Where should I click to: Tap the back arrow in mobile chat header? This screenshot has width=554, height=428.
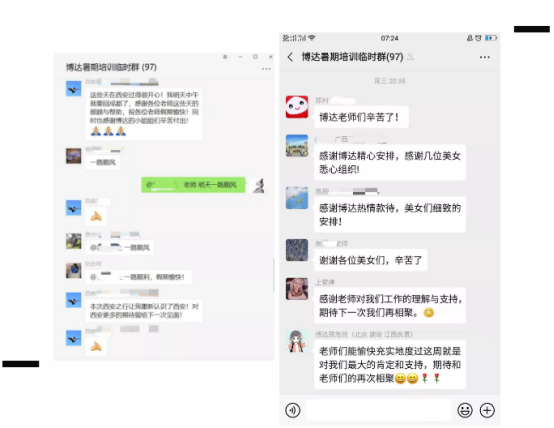coord(290,57)
